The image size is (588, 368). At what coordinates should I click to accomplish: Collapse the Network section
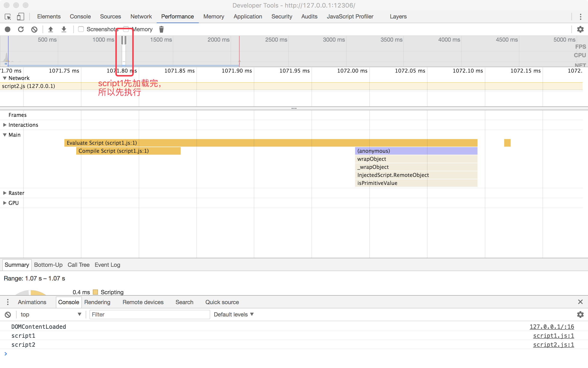[5, 78]
